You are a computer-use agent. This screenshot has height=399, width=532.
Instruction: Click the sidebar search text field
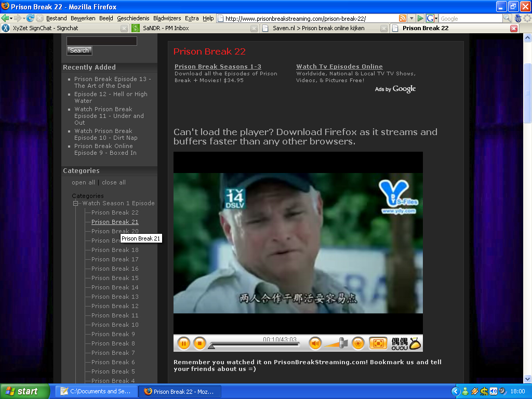point(102,41)
